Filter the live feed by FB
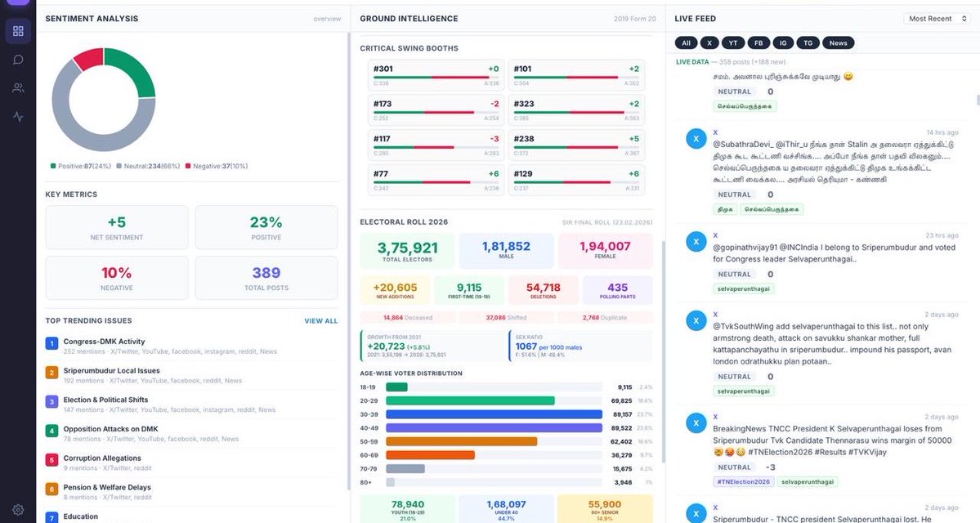 coord(758,43)
